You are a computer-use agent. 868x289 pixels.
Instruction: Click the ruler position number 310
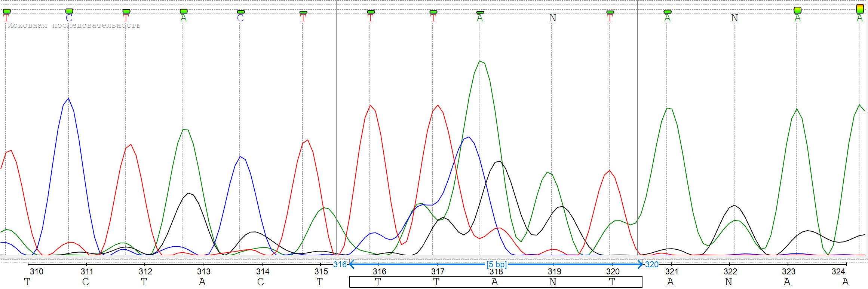(36, 271)
